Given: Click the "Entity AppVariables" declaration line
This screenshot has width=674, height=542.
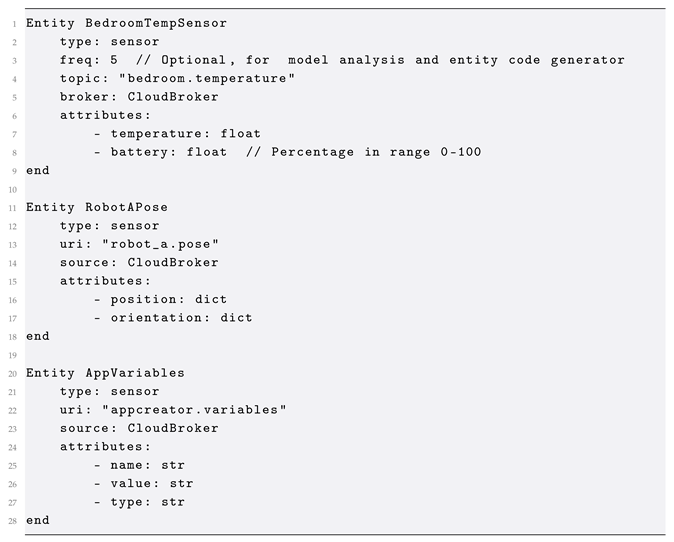Looking at the screenshot, I should pyautogui.click(x=105, y=373).
